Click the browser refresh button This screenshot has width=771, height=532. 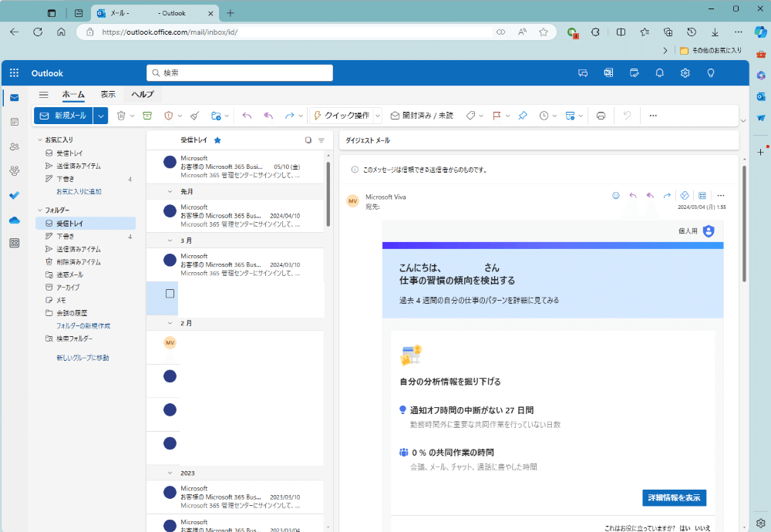tap(37, 32)
